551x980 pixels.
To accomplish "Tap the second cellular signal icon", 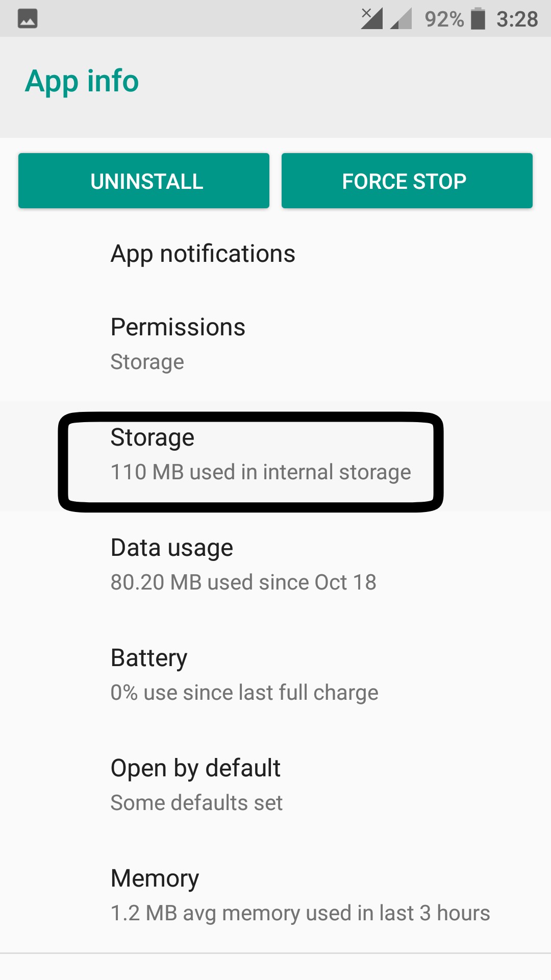I will pyautogui.click(x=401, y=19).
